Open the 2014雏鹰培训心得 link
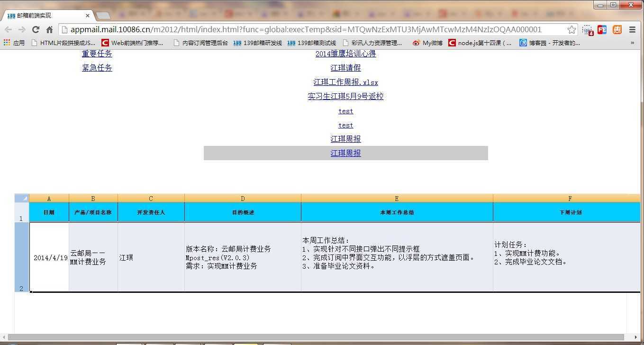Screen dimensions: 644x345 click(345, 54)
